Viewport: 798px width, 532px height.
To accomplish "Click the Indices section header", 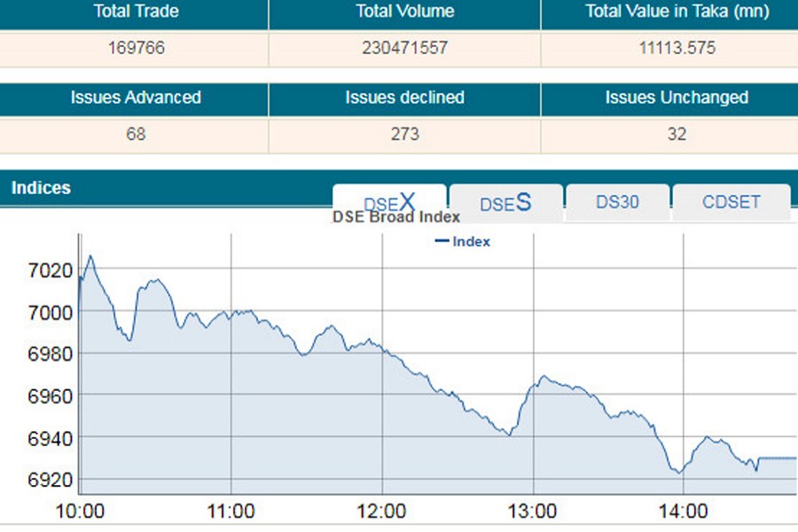I will (x=41, y=188).
